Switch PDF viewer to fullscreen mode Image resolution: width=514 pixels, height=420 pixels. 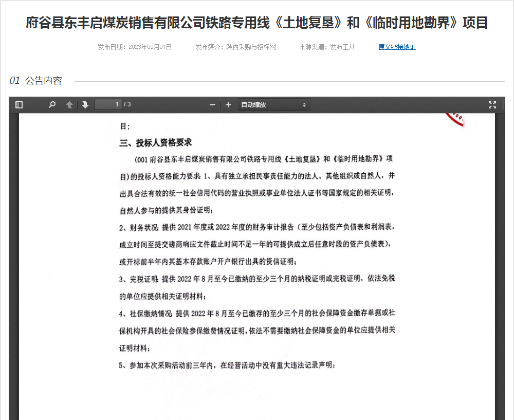492,104
